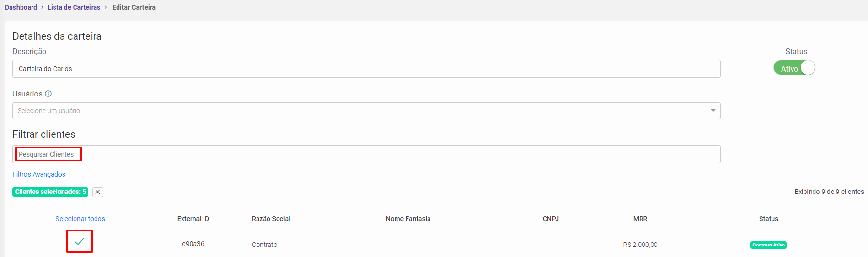This screenshot has height=257, width=868.
Task: Click the MRR column header
Action: coord(640,219)
